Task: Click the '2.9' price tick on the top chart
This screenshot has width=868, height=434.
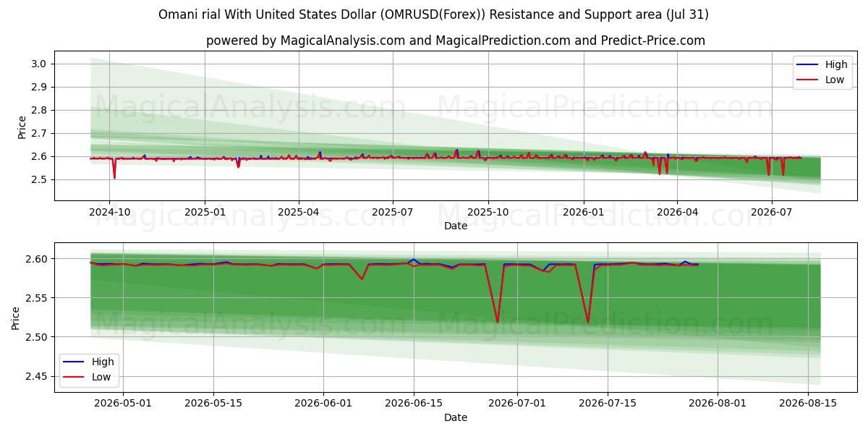Action: (x=38, y=87)
